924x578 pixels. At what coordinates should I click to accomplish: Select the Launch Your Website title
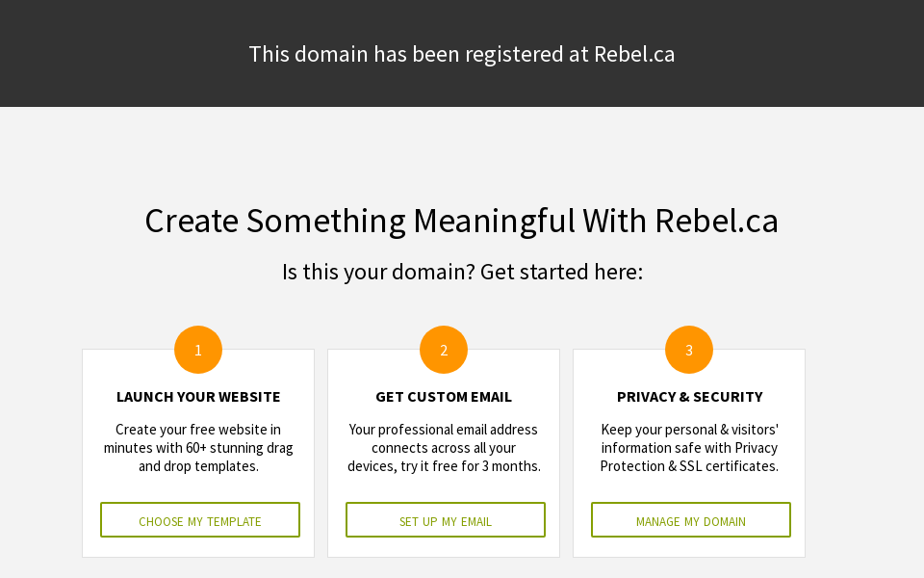pos(198,397)
